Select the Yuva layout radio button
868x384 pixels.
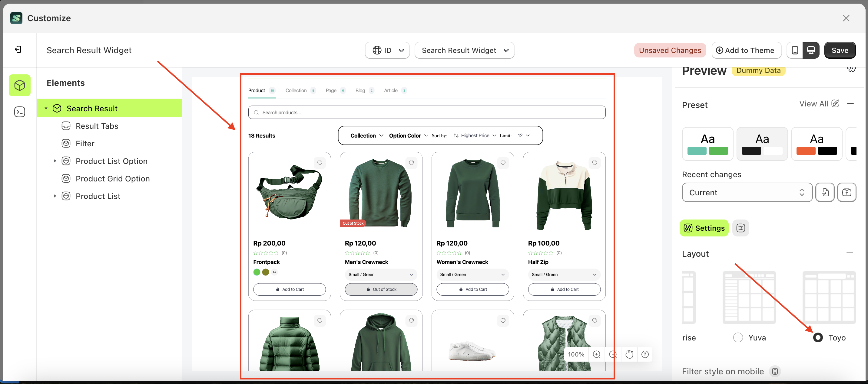click(738, 337)
